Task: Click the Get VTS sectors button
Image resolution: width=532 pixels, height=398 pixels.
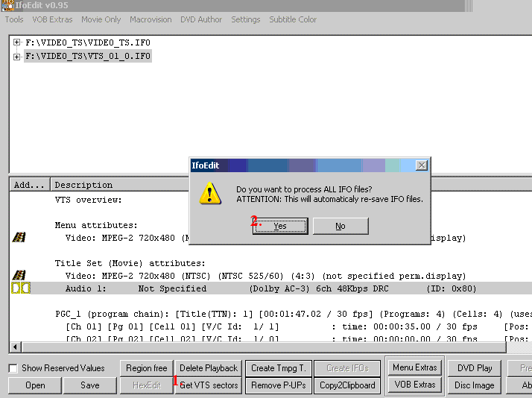Action: 209,385
